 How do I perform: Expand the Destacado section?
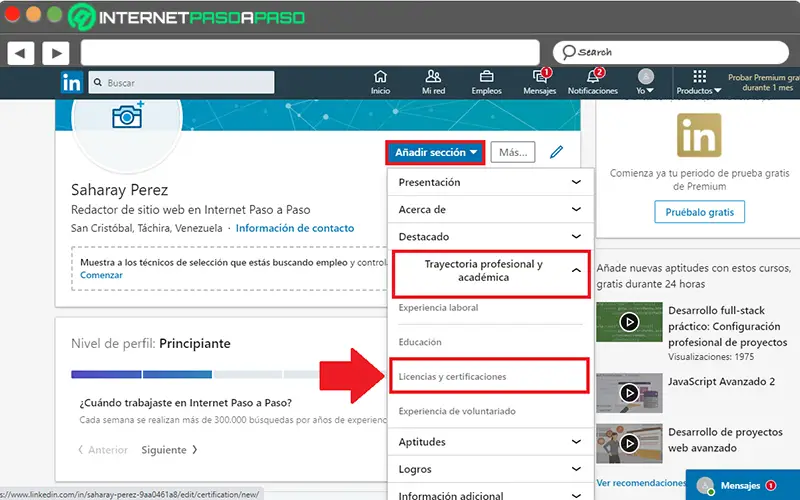[490, 236]
